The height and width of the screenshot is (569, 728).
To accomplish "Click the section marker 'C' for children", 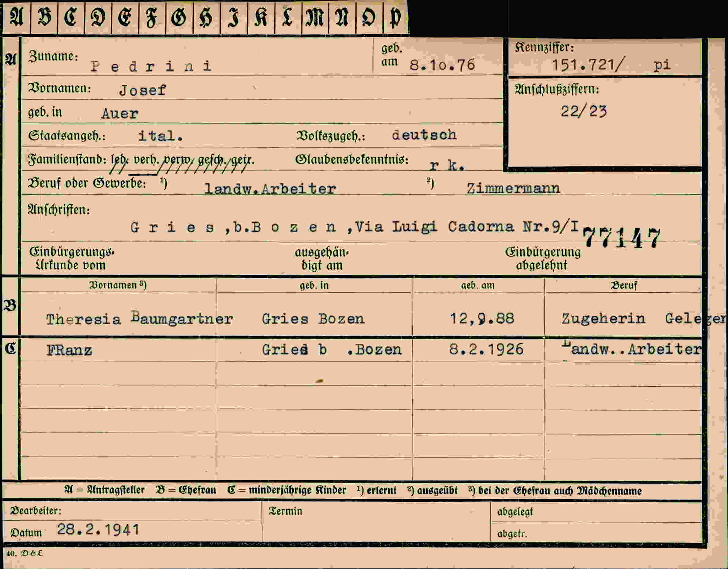I will coord(10,348).
